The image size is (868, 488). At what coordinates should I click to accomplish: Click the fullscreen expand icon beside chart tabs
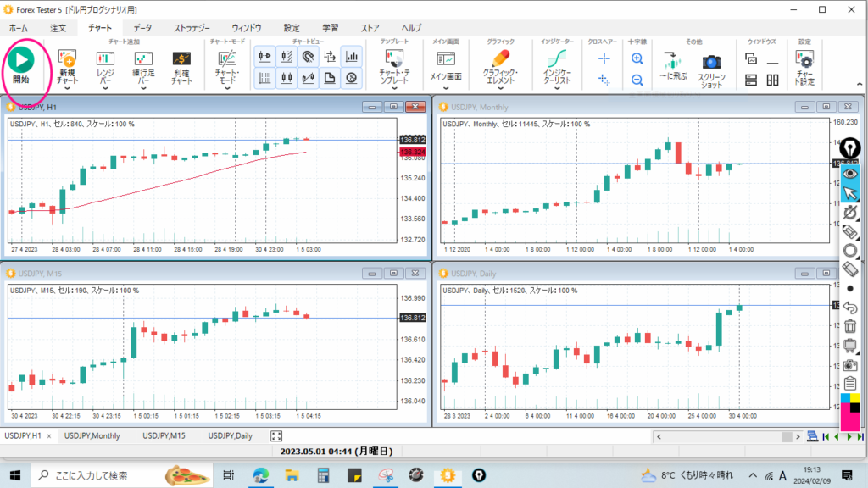[x=276, y=436]
